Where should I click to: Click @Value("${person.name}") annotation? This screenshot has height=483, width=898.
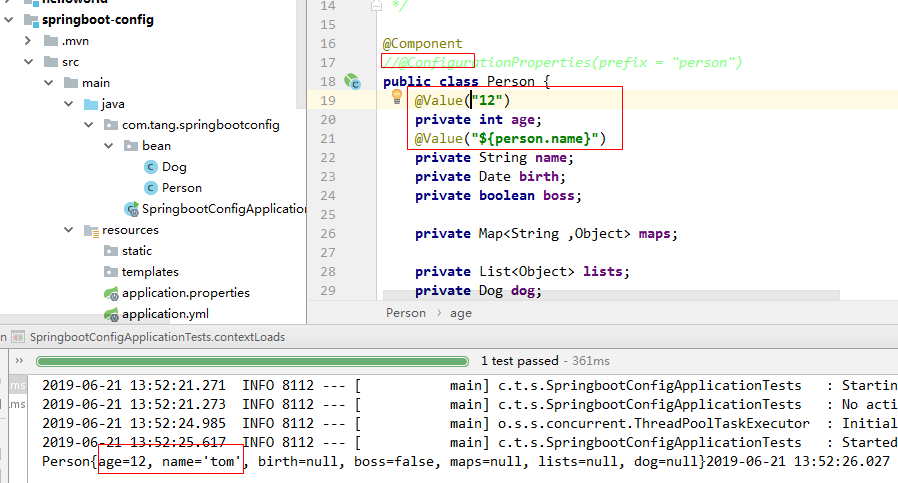(x=510, y=139)
